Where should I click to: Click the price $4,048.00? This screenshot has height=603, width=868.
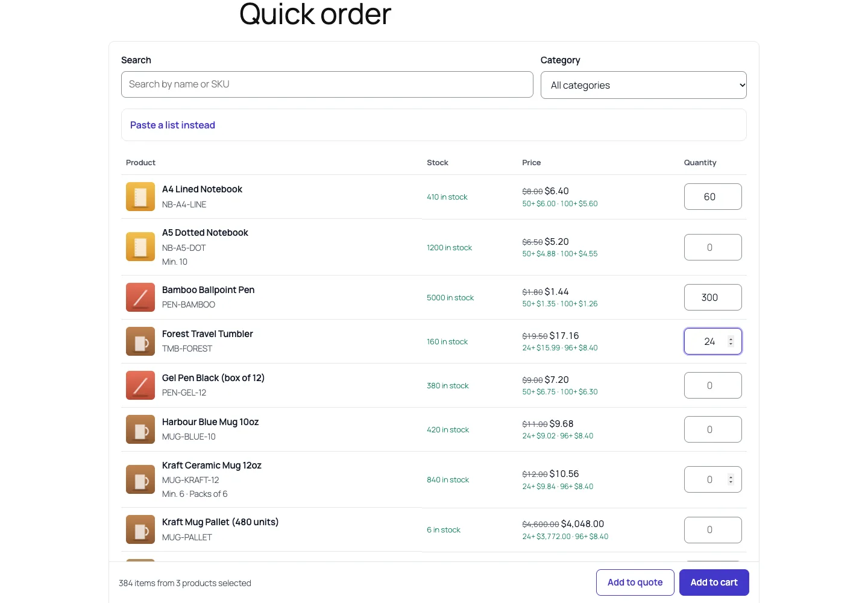(x=582, y=524)
